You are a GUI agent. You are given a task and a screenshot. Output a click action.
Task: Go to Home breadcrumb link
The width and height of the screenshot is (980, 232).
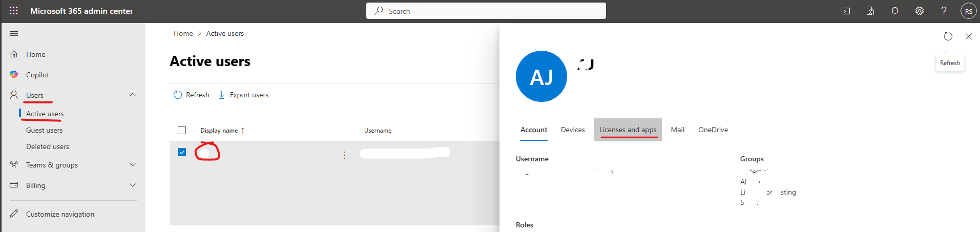tap(183, 33)
